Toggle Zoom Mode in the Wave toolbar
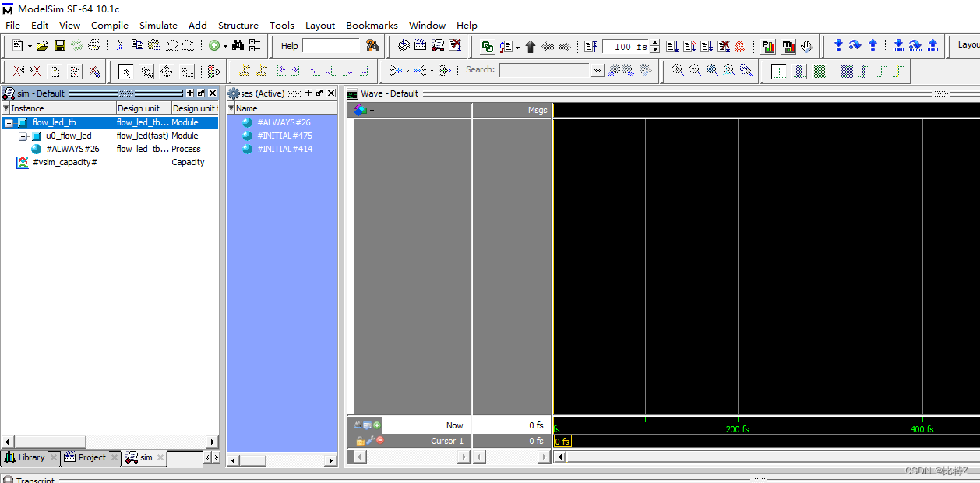Viewport: 980px width, 483px height. point(147,71)
